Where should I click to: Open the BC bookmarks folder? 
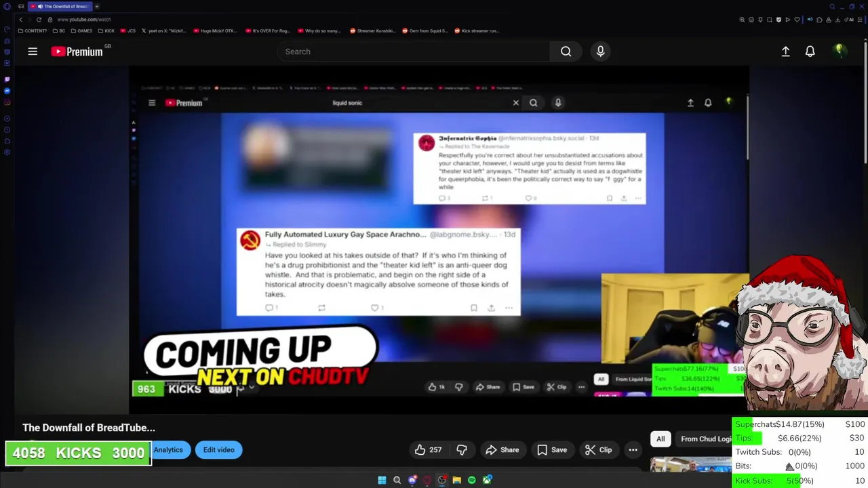[59, 30]
